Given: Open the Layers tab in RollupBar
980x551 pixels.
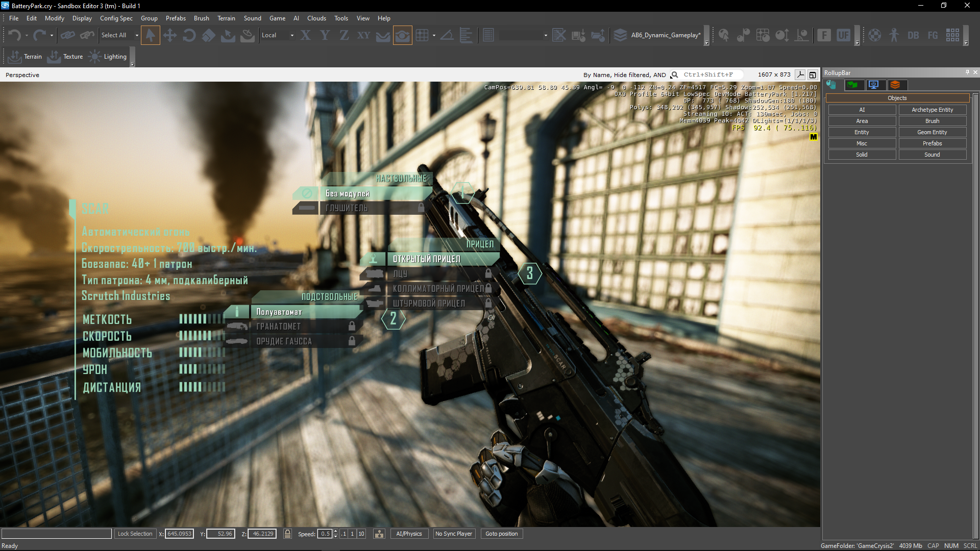Looking at the screenshot, I should [895, 85].
